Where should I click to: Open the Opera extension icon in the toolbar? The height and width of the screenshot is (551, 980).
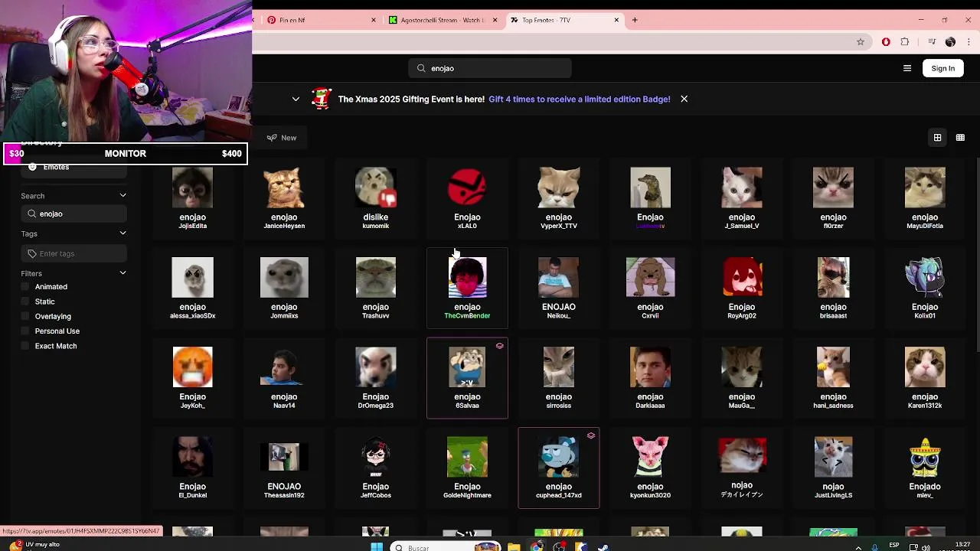[886, 42]
